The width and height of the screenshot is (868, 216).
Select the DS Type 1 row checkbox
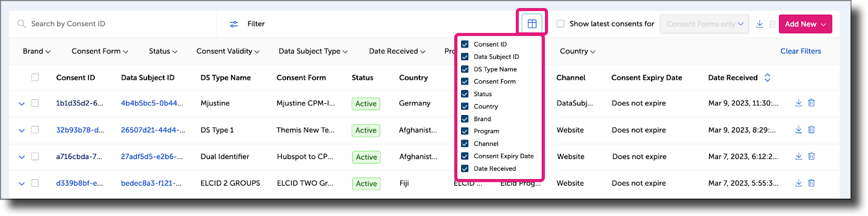tap(35, 130)
